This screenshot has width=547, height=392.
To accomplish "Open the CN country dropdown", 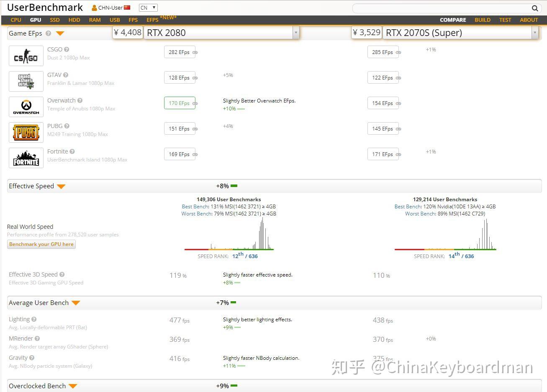I will click(148, 8).
